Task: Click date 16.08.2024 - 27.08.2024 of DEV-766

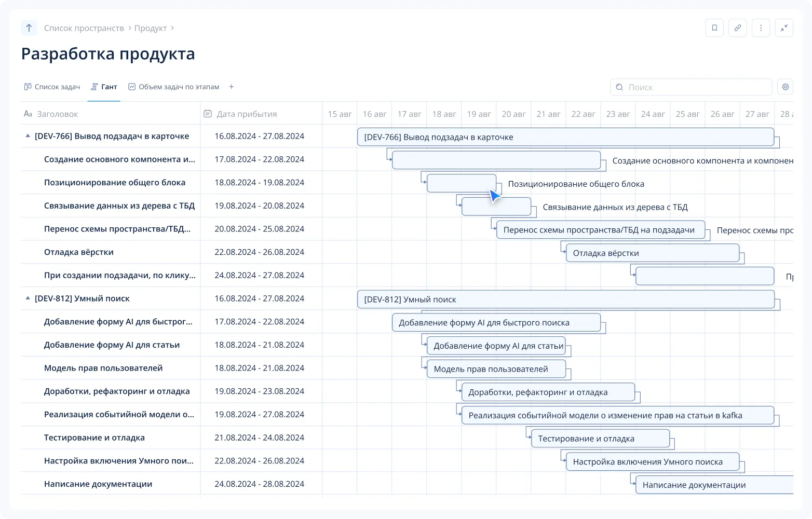Action: click(x=260, y=136)
